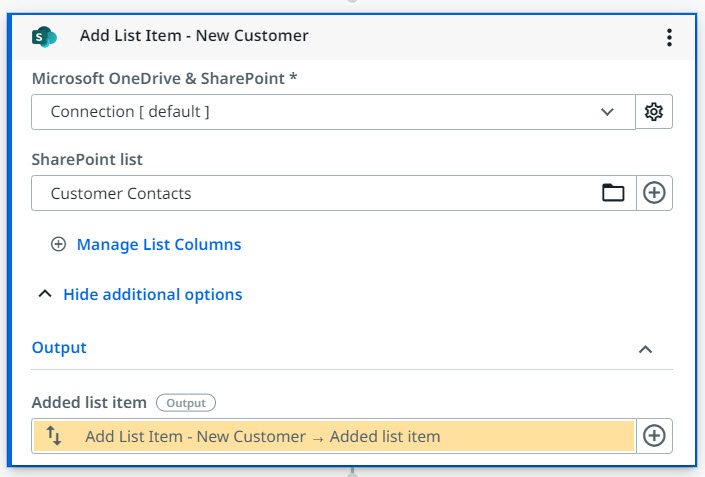
Task: Open the three-dot action menu
Action: point(669,37)
